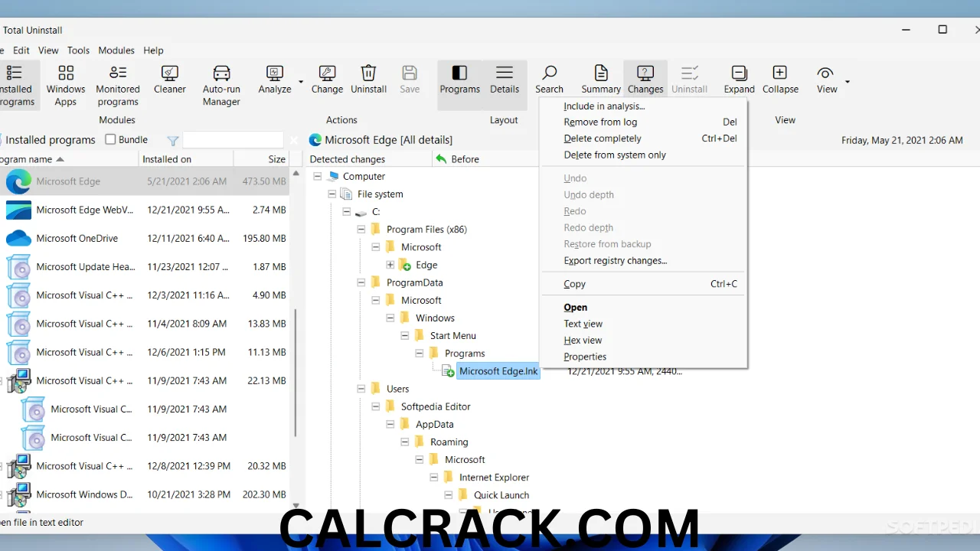Choose Include in analysis... menu entry
Screen dimensions: 980x551
point(643,106)
